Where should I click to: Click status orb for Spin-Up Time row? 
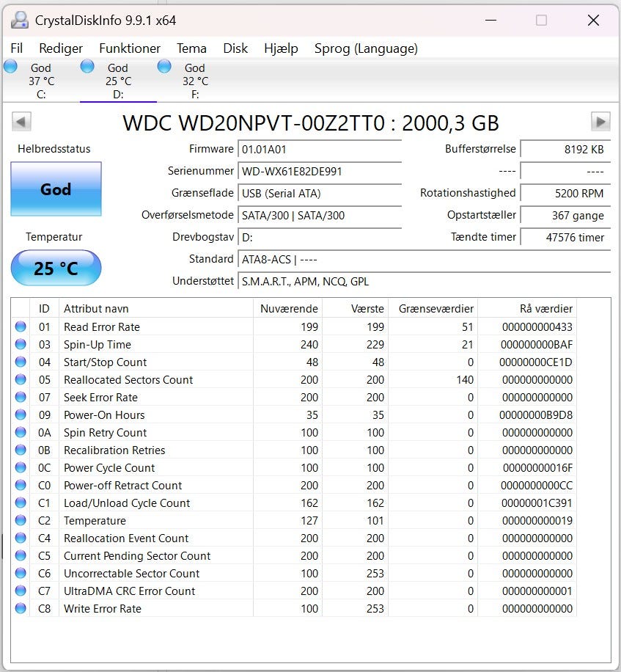21,344
